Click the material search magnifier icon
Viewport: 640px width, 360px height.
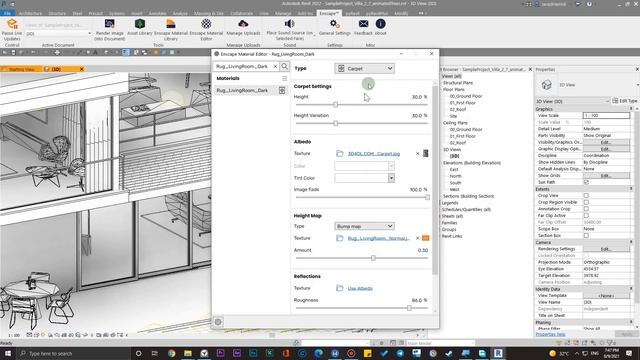[284, 66]
